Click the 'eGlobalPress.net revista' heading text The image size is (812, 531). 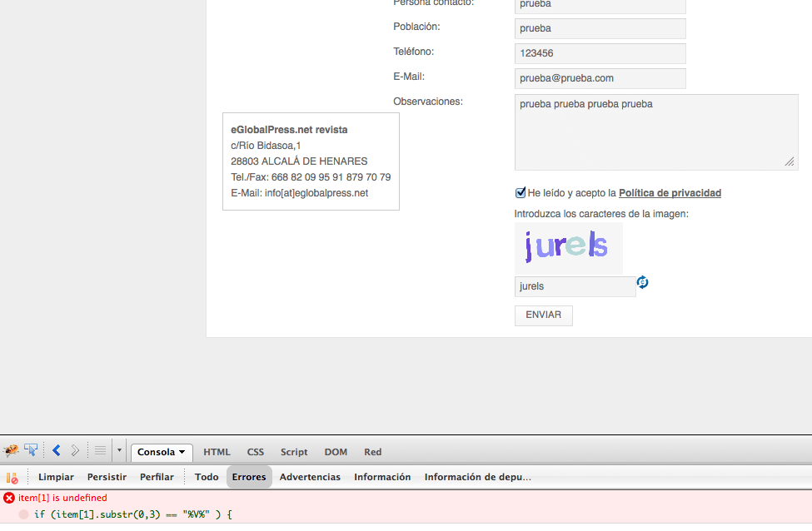(289, 130)
